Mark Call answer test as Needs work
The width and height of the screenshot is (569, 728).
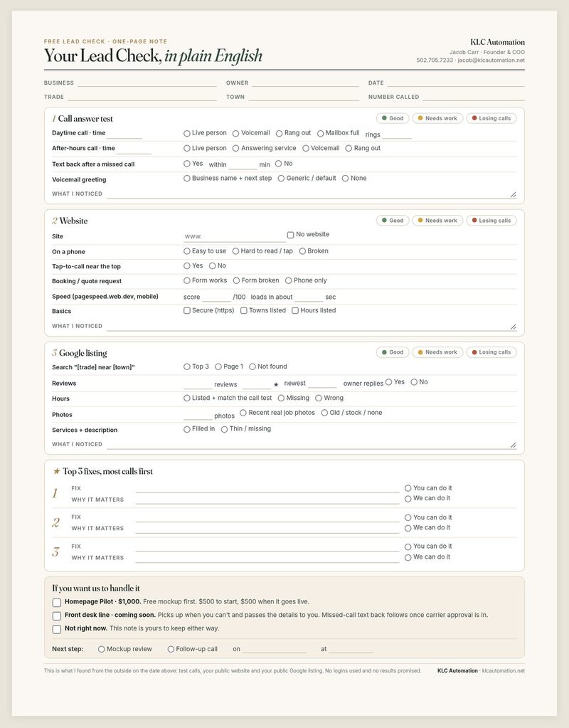coord(437,118)
